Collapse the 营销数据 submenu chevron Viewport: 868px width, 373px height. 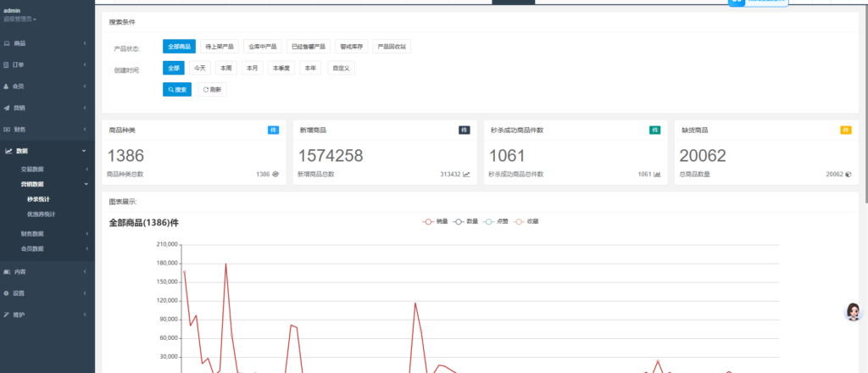point(86,184)
